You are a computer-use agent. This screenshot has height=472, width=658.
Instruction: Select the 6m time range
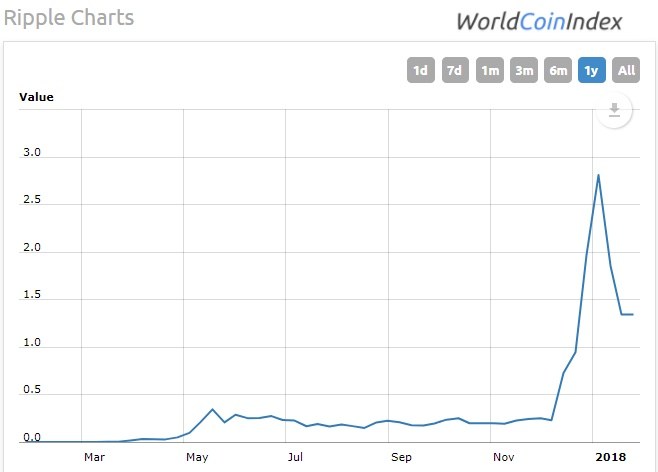tap(558, 70)
